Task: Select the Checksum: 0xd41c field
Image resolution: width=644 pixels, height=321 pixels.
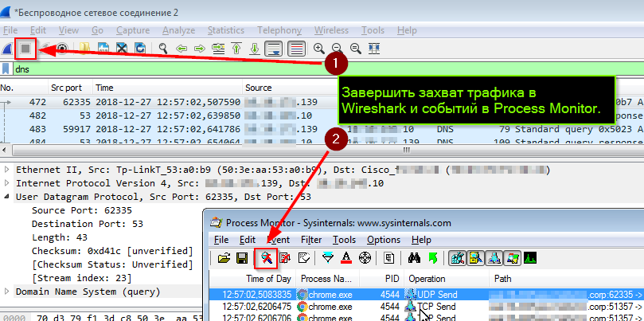Action: 112,251
